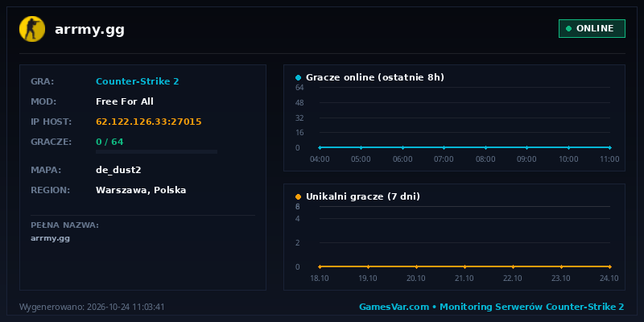Image resolution: width=644 pixels, height=322 pixels.
Task: Click the IP HOST label
Action: pos(51,122)
